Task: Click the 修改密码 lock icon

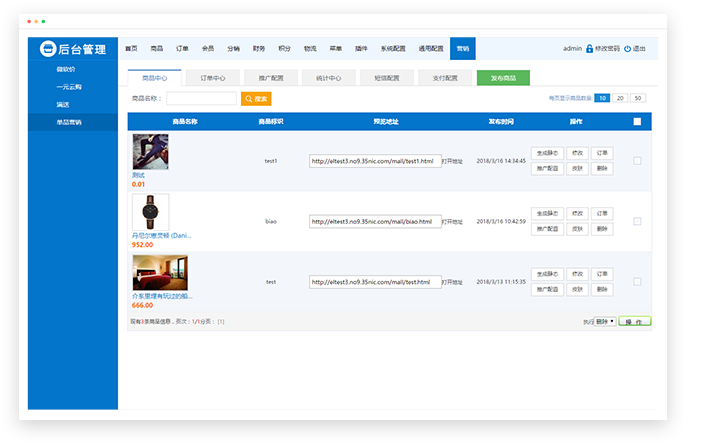Action: tap(590, 48)
